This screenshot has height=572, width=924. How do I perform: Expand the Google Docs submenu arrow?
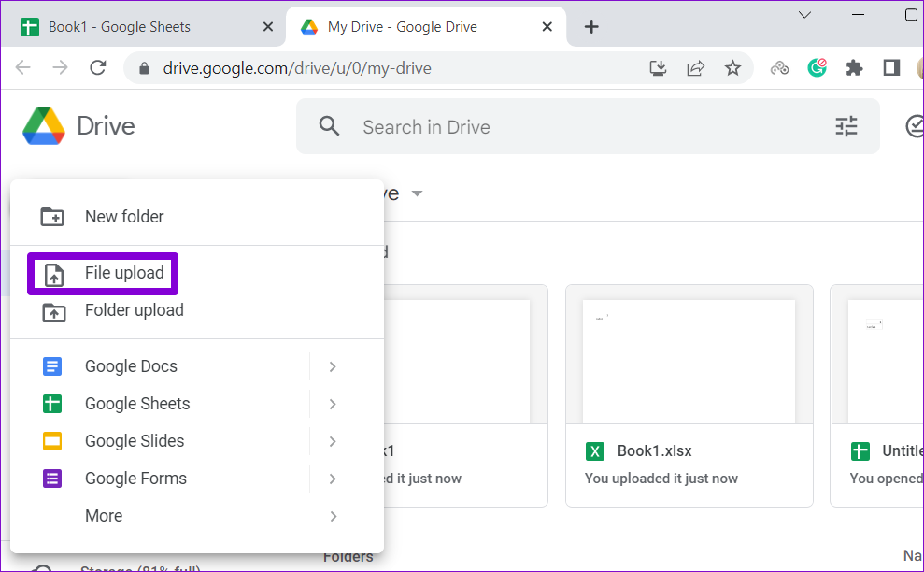[333, 366]
